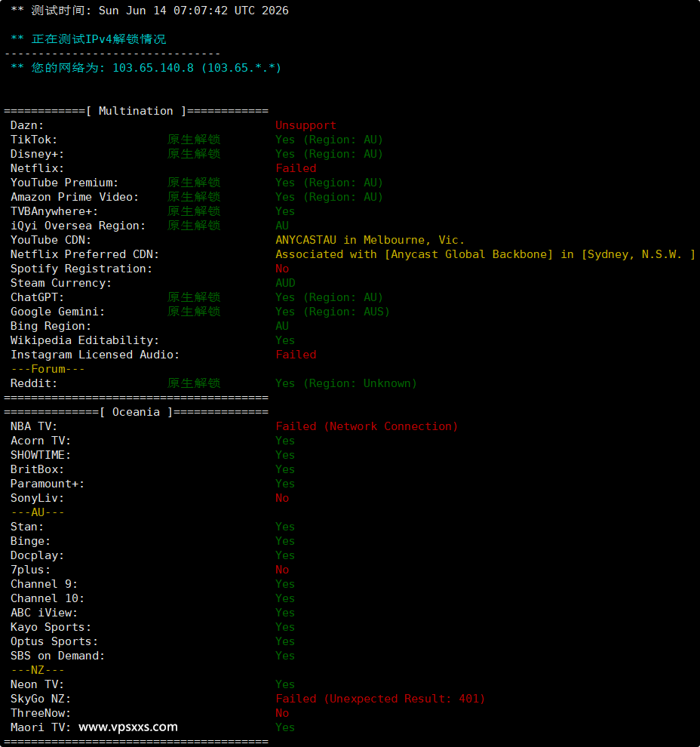Click 'Yes (Region: AU)' in the TikTok row
Viewport: 700px width, 747px height.
coord(329,140)
